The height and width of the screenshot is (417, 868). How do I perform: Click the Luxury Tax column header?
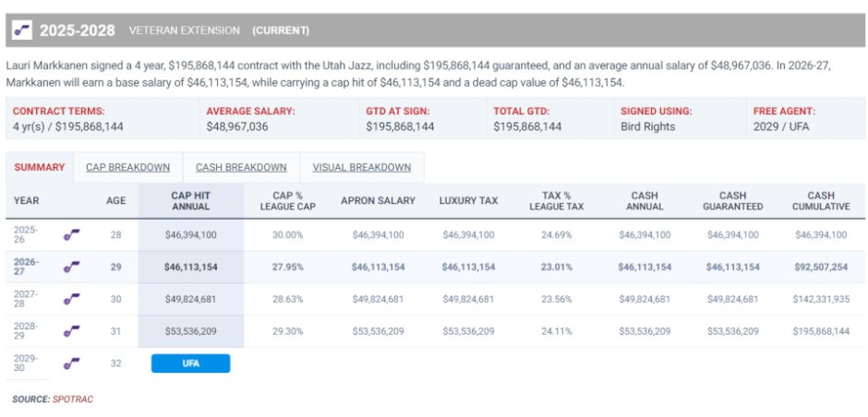point(468,201)
